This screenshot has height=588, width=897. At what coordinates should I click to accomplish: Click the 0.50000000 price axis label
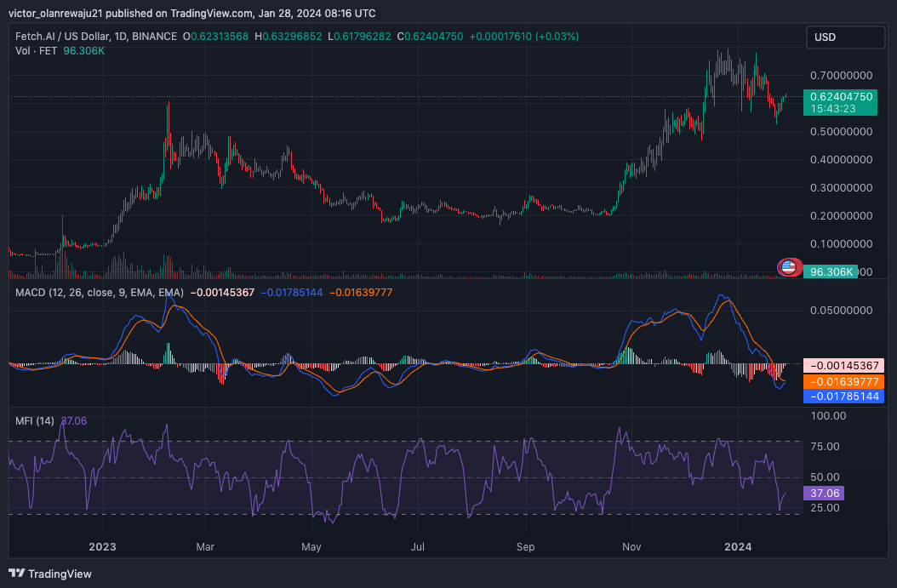(x=841, y=132)
